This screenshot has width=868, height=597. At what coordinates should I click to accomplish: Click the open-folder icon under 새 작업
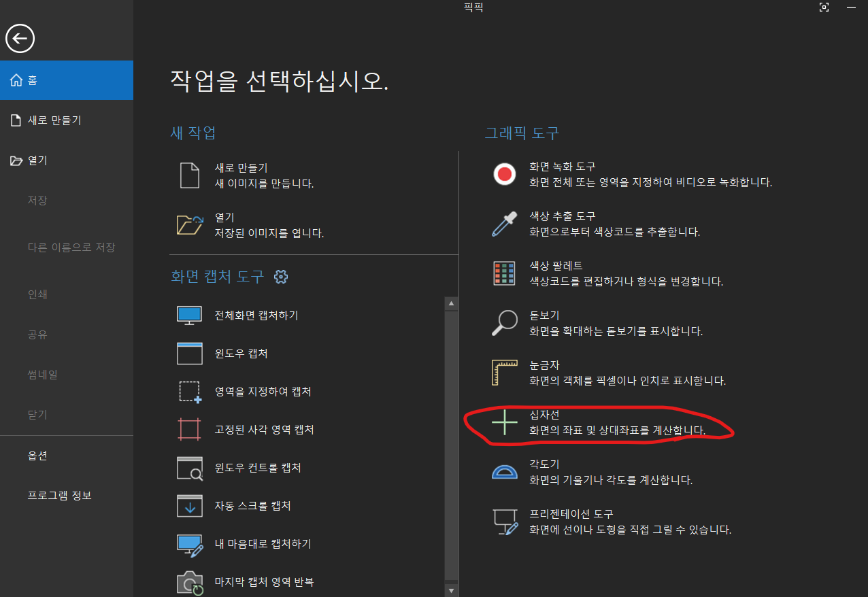190,225
